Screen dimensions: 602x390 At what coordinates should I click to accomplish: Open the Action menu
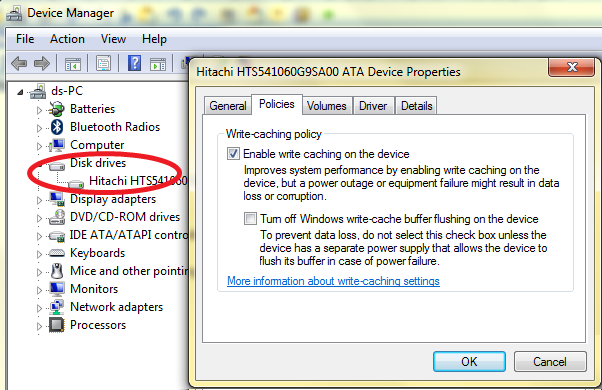point(67,39)
